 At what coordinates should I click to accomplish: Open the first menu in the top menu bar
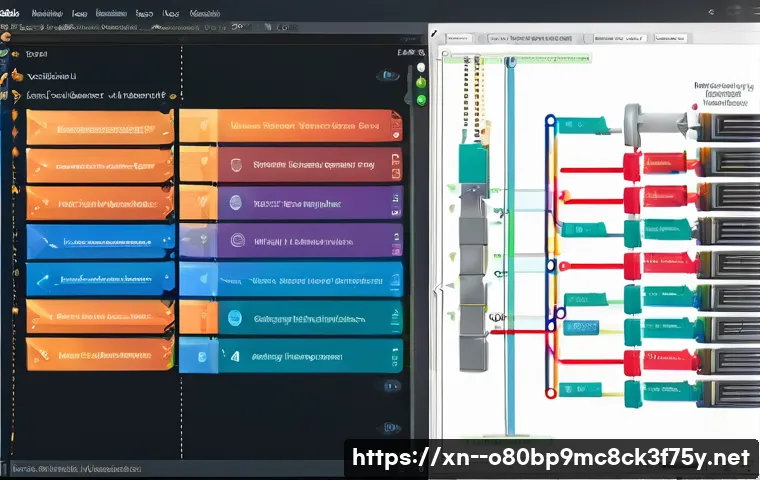[12, 14]
